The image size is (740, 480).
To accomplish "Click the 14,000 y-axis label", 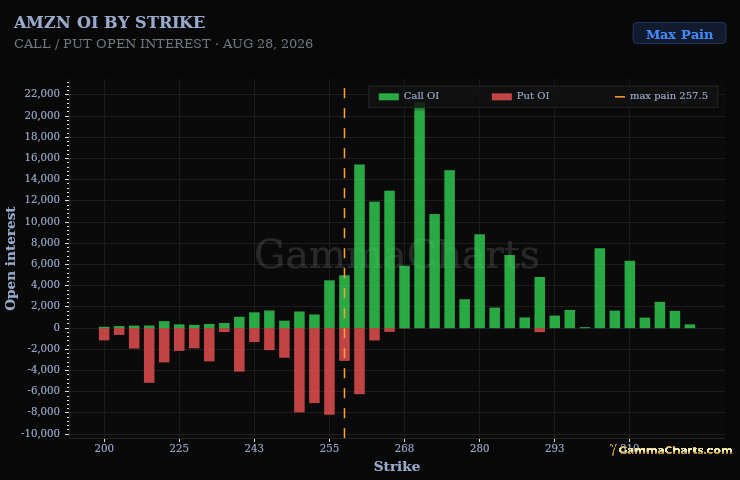I will pyautogui.click(x=42, y=178).
